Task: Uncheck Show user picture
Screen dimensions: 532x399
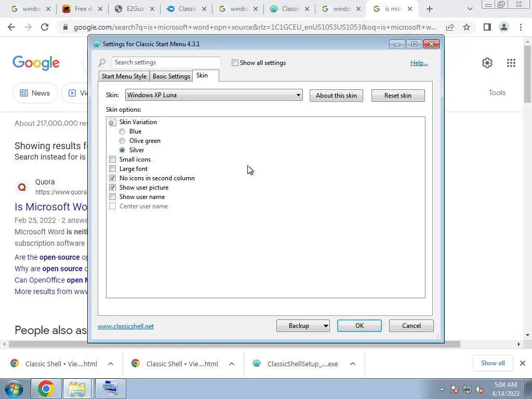Action: (x=112, y=187)
